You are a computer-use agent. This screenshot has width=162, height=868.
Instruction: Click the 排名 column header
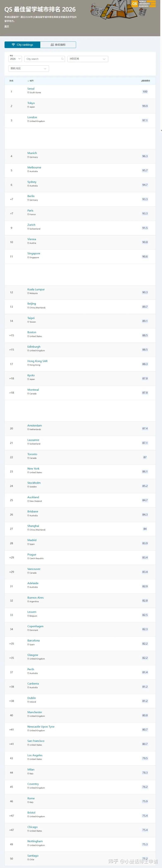coord(11,81)
